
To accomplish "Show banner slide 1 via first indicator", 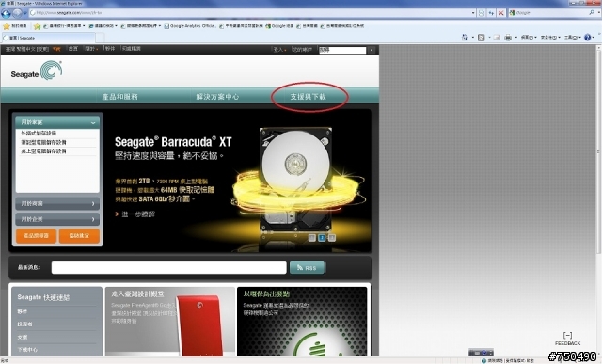I will coord(312,238).
